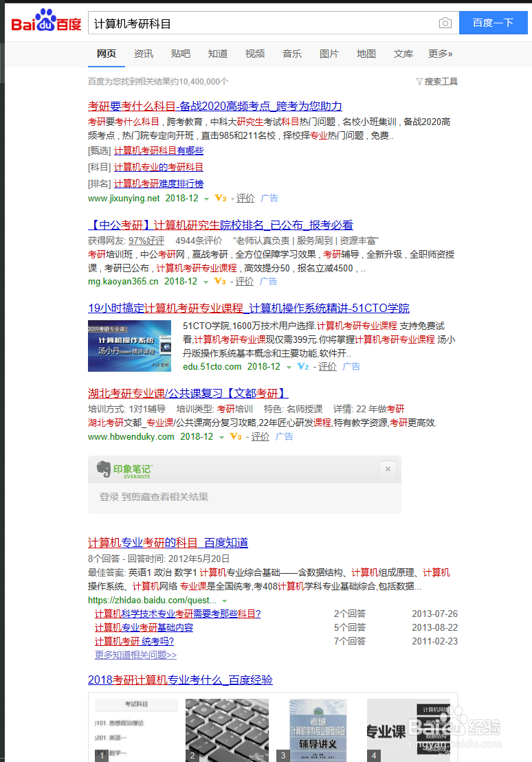Expand dropdown arrow beside zhidao.baidu.com URL
This screenshot has width=532, height=762.
click(x=224, y=601)
